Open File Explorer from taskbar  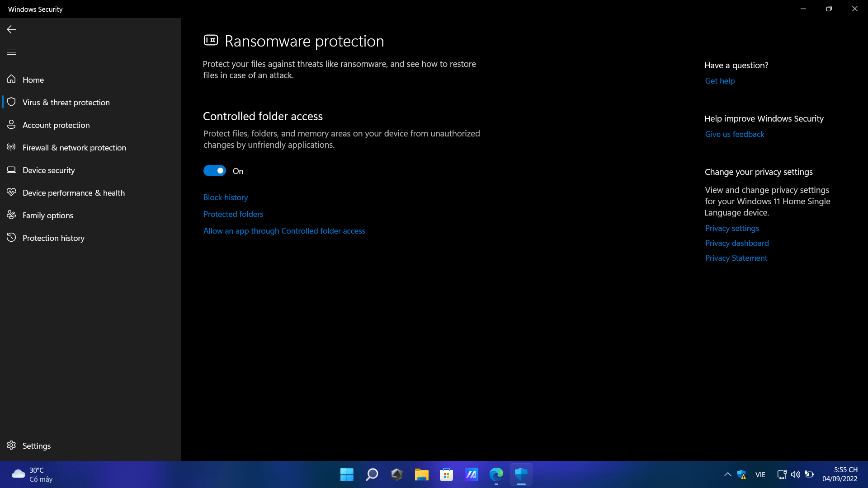pos(421,474)
